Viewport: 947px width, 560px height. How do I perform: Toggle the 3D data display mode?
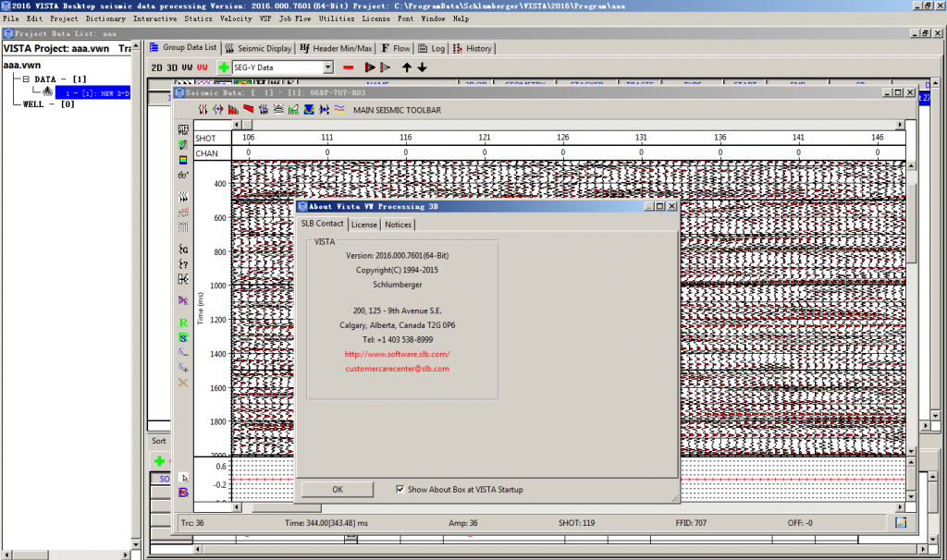pos(171,67)
